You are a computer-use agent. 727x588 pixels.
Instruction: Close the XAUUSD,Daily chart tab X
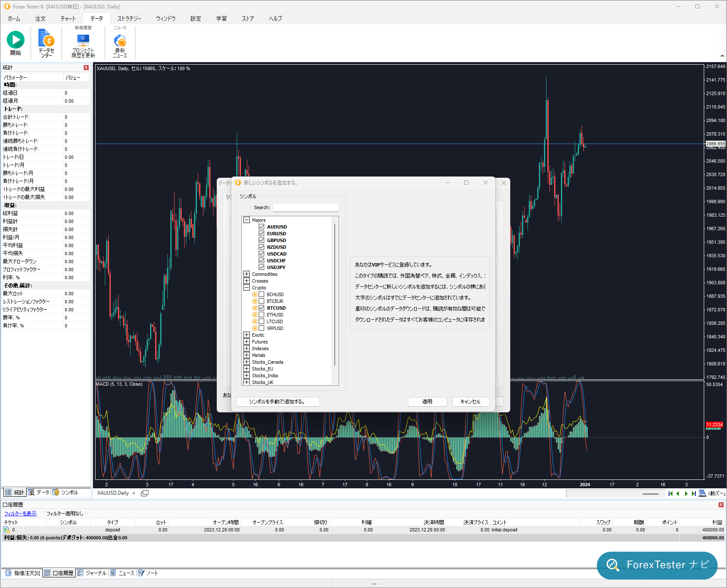pos(134,493)
